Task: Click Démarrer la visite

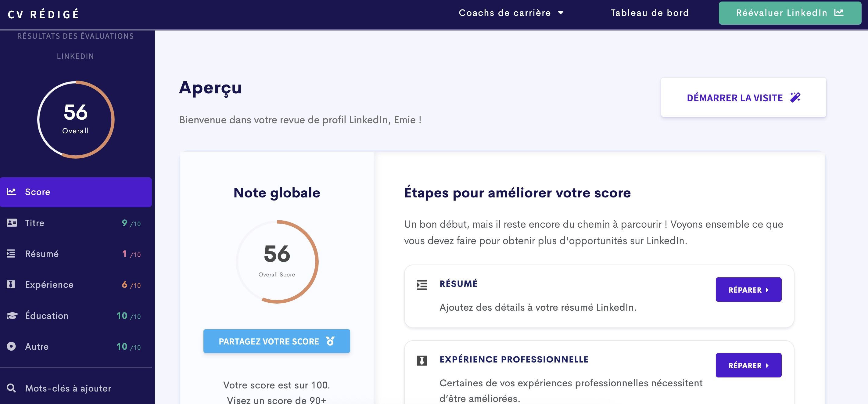Action: pyautogui.click(x=743, y=97)
